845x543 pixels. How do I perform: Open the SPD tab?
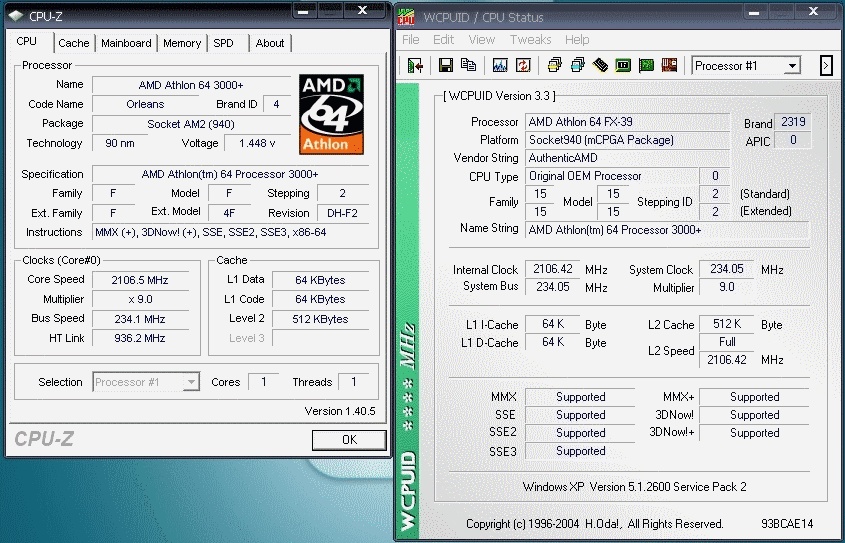pyautogui.click(x=223, y=43)
